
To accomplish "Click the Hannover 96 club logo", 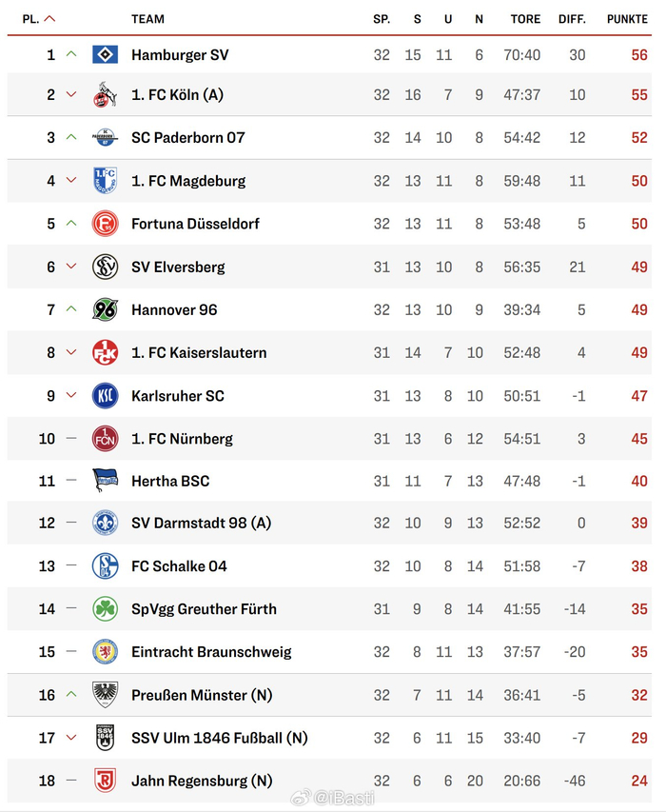I will [105, 309].
